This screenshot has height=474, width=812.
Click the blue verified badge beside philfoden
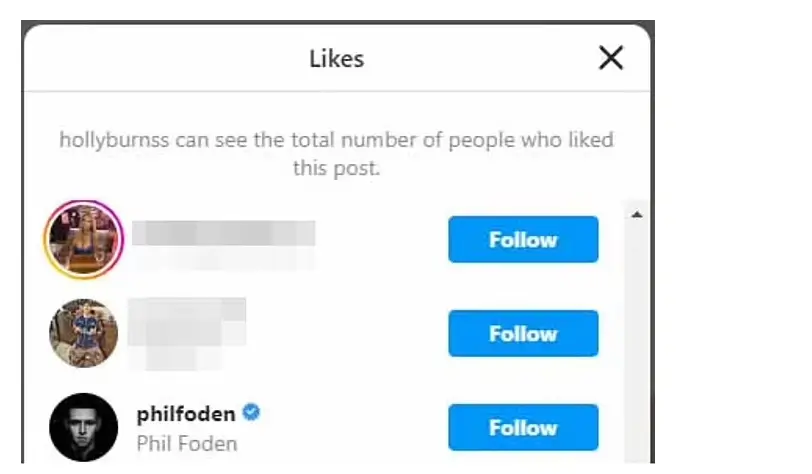251,412
